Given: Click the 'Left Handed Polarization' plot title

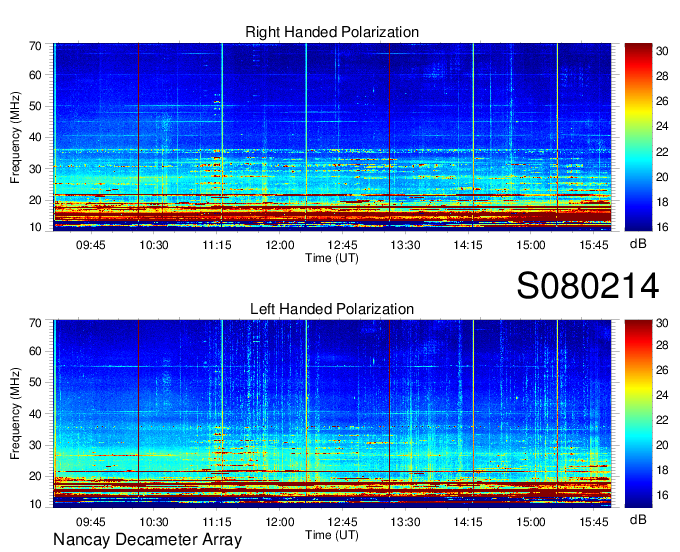Looking at the screenshot, I should click(332, 309).
